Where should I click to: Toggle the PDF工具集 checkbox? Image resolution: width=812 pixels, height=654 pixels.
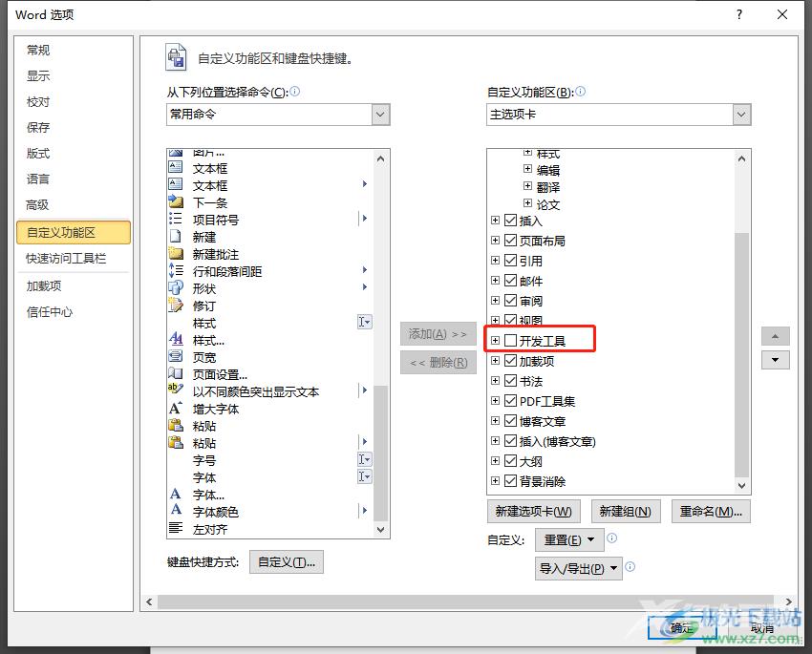[x=511, y=400]
